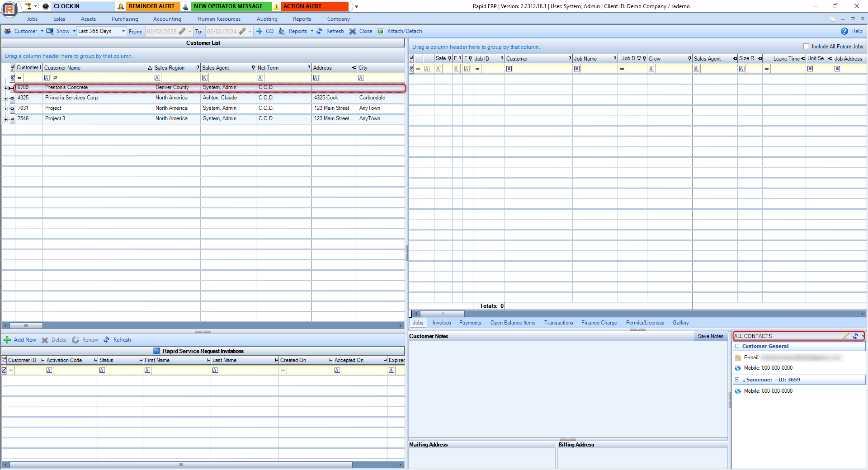Screen dimensions: 868x470
Task: Click the refresh icon in All Contacts header
Action: (855, 336)
